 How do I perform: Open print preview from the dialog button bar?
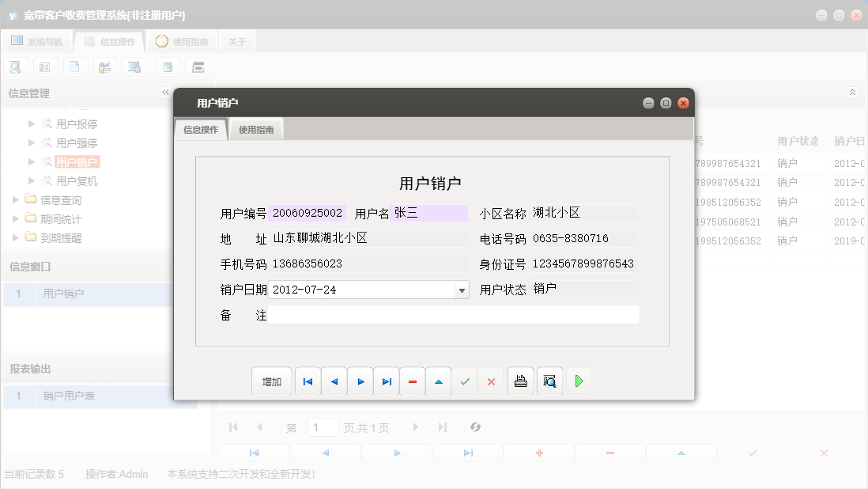point(549,381)
